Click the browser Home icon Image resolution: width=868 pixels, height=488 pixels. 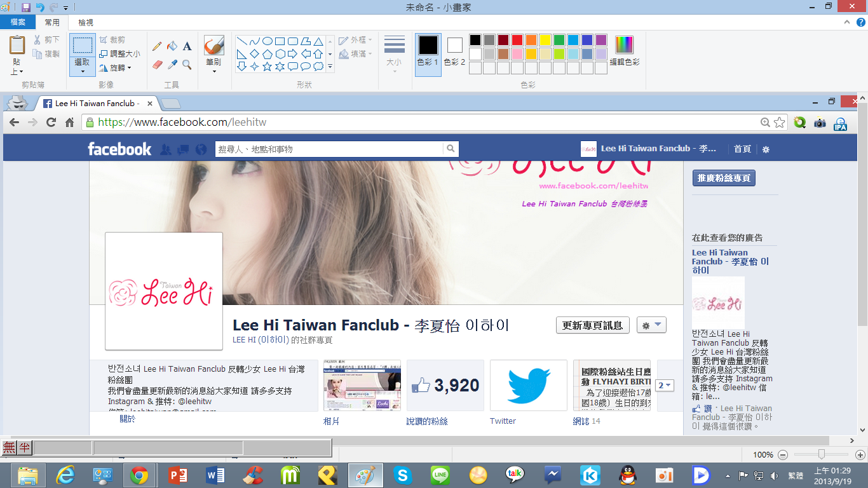point(70,123)
